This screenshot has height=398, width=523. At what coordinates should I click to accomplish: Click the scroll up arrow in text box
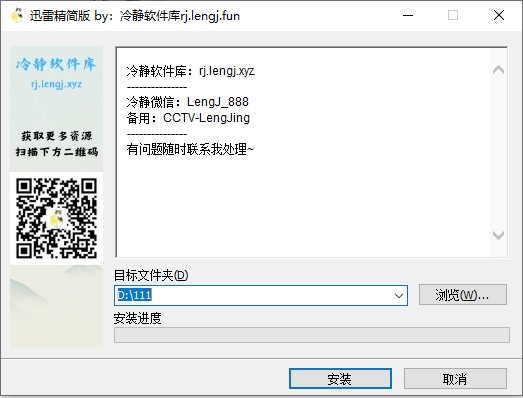[498, 70]
